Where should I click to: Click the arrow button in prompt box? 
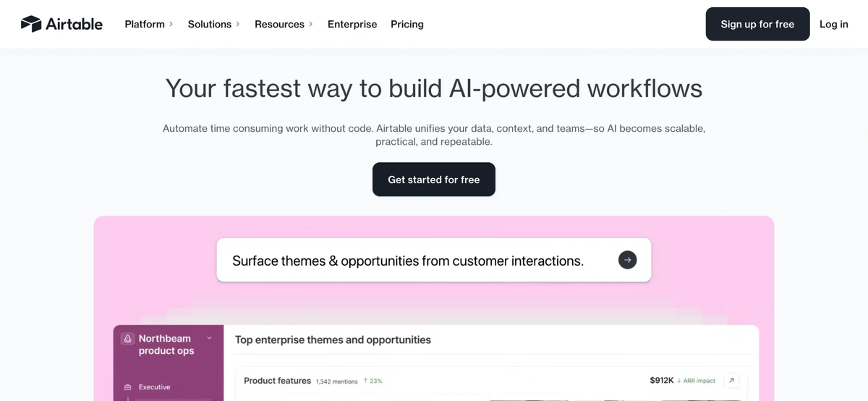627,260
